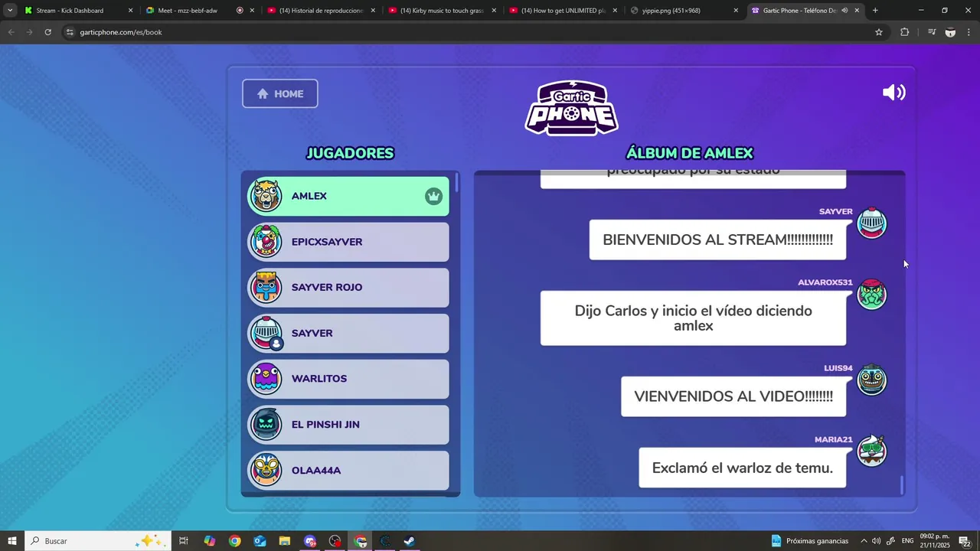This screenshot has width=980, height=551.
Task: Open Task View on the taskbar
Action: tap(184, 541)
